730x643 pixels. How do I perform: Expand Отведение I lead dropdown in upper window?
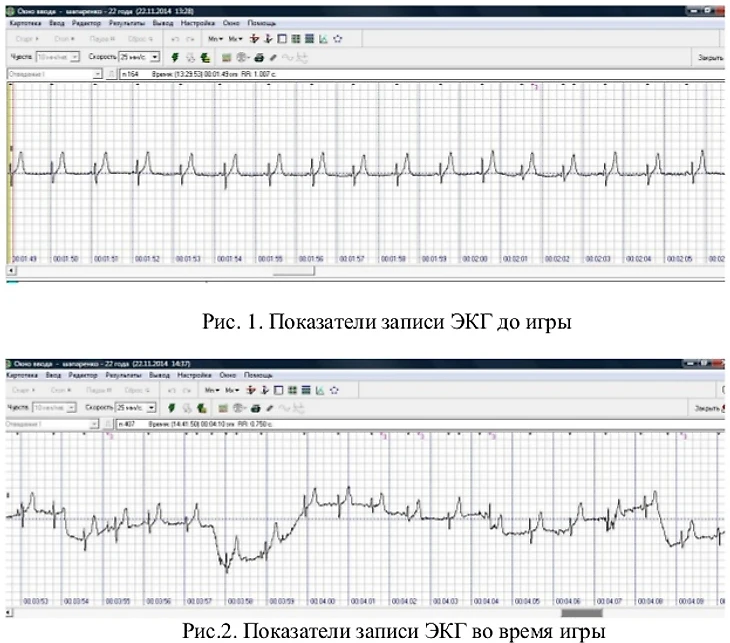(x=98, y=74)
